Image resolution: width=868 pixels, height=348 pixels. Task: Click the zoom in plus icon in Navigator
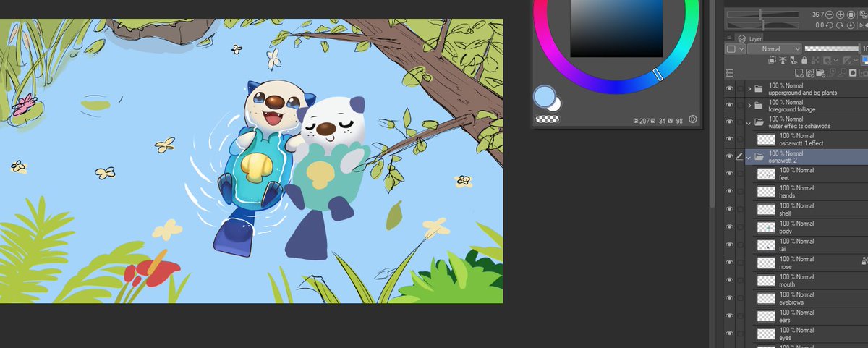pyautogui.click(x=840, y=15)
